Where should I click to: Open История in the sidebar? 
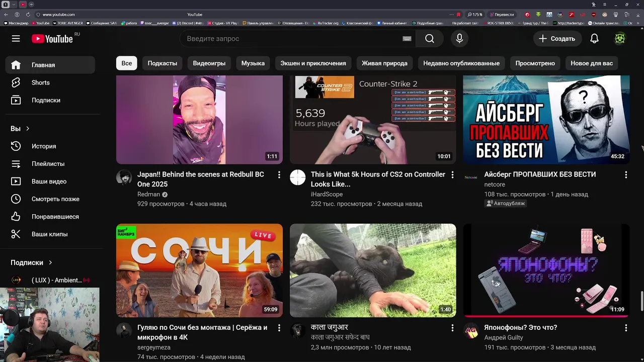[x=50, y=146]
